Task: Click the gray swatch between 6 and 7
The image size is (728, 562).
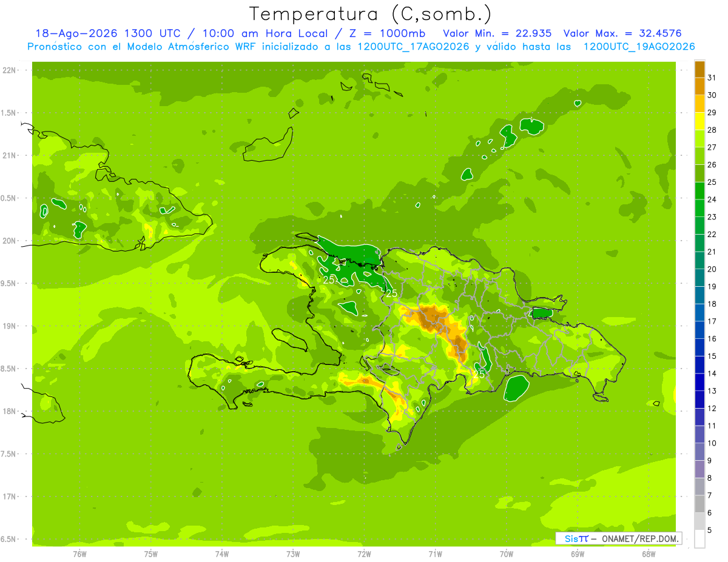Action: (699, 504)
